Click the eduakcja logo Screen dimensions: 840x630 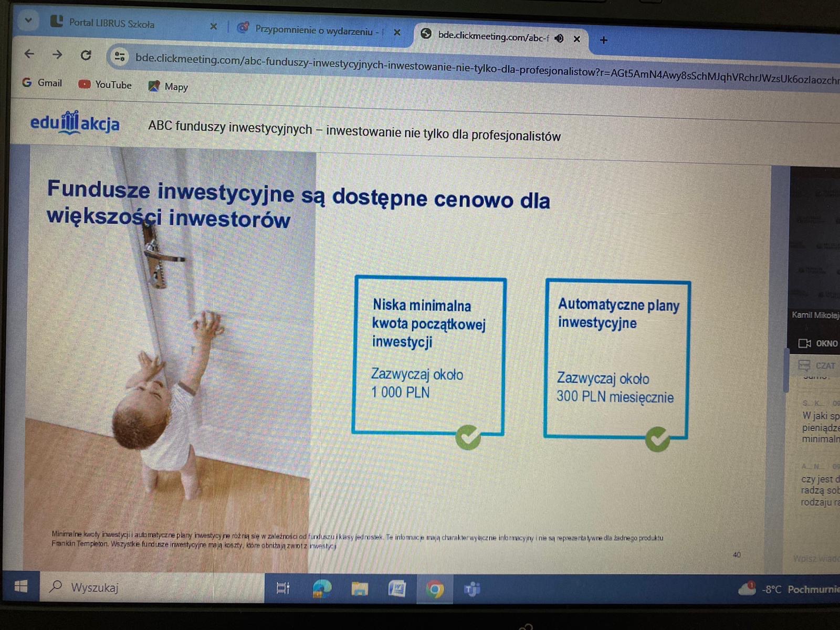click(x=75, y=123)
